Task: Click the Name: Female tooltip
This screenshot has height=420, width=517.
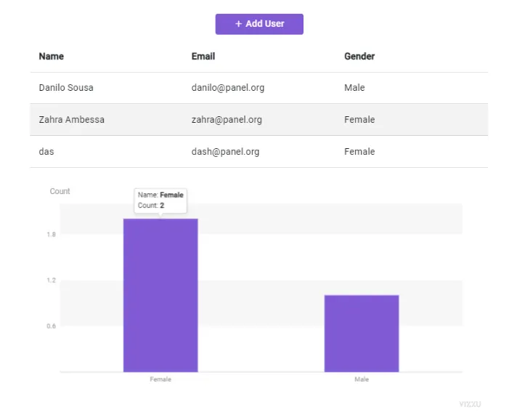Action: coord(160,201)
